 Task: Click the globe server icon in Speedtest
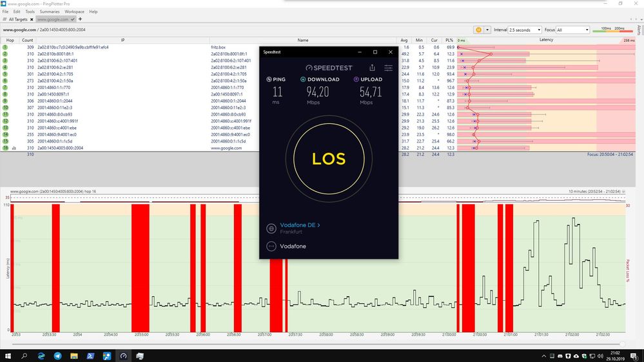tap(271, 228)
